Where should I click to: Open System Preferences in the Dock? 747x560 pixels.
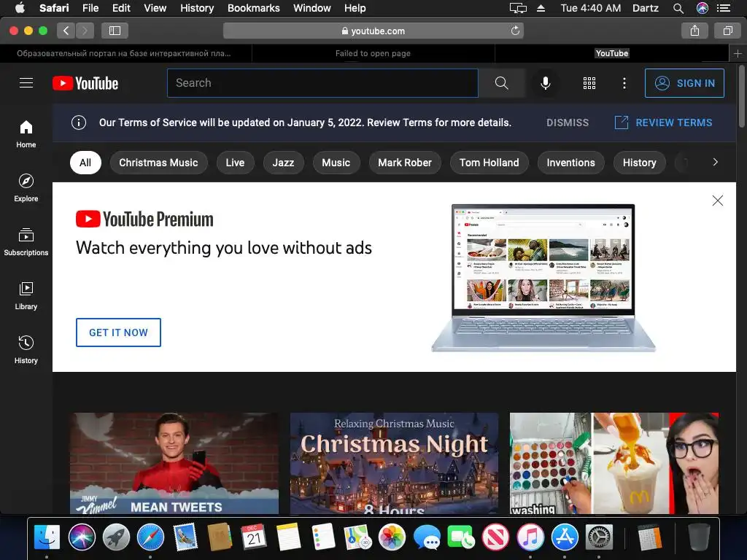(x=599, y=537)
